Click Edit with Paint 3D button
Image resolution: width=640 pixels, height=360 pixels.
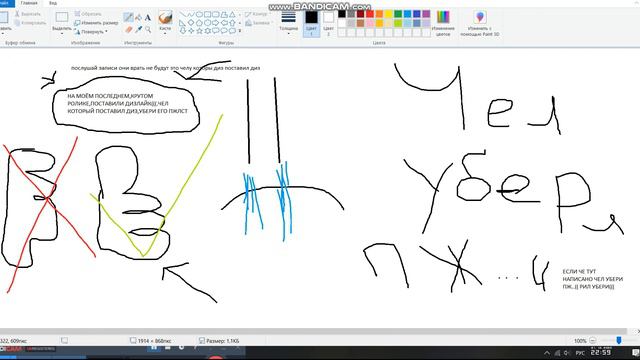(480, 24)
